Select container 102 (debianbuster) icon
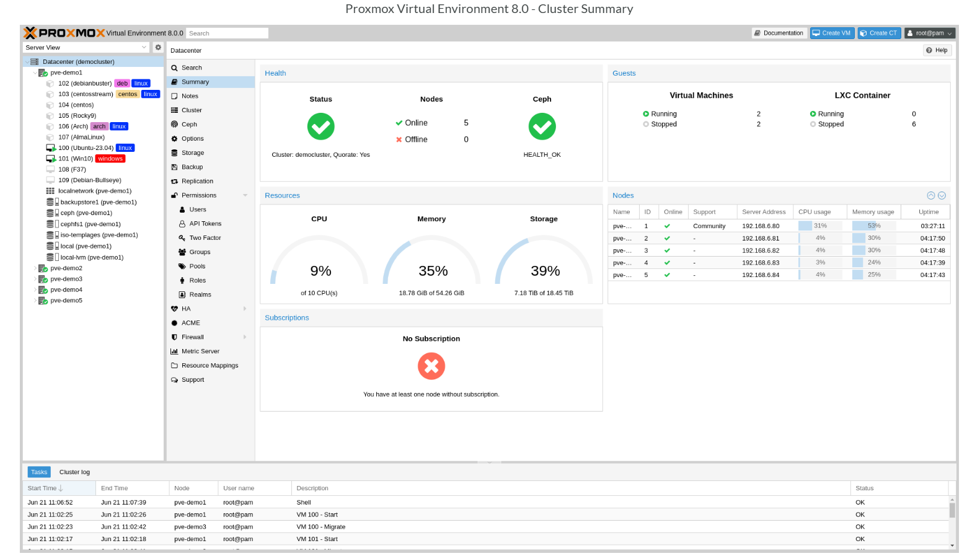Image resolution: width=980 pixels, height=556 pixels. click(x=50, y=84)
